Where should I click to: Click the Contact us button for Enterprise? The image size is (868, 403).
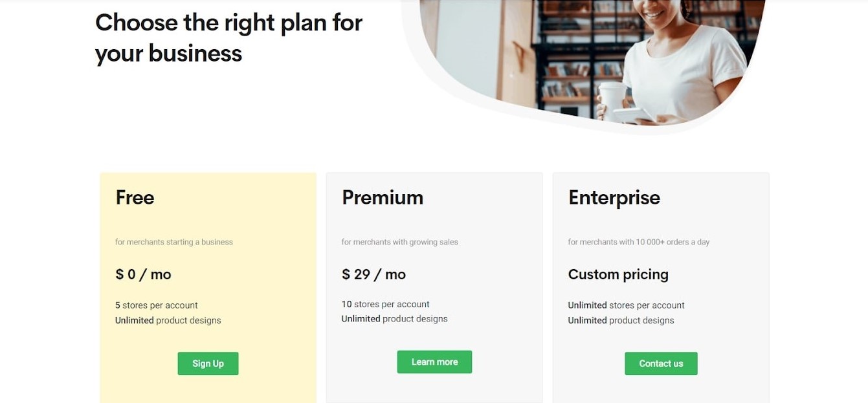(661, 364)
